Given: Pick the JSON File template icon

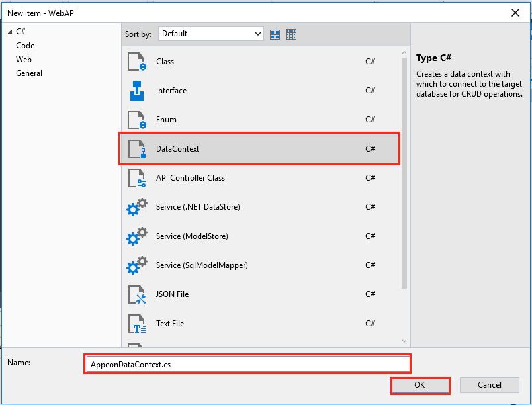Looking at the screenshot, I should click(x=136, y=294).
